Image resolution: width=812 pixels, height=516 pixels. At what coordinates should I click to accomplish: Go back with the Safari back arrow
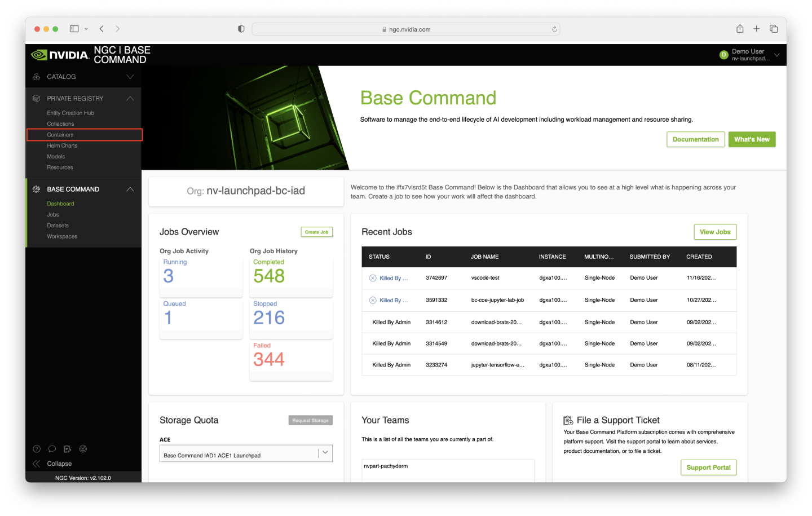click(101, 29)
